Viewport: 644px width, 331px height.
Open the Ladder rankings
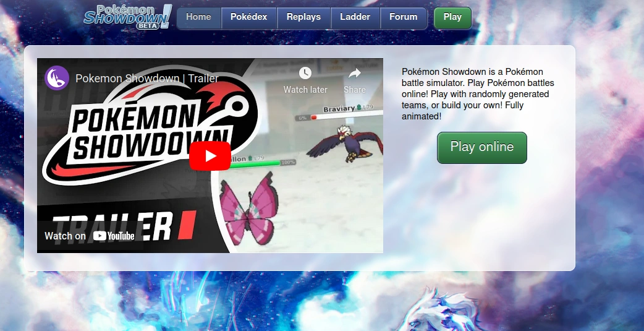click(355, 17)
